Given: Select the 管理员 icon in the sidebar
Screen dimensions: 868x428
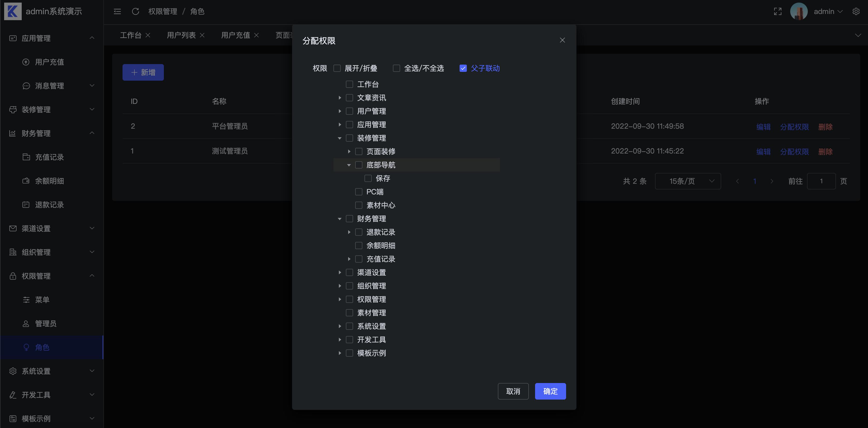Looking at the screenshot, I should click(x=26, y=324).
